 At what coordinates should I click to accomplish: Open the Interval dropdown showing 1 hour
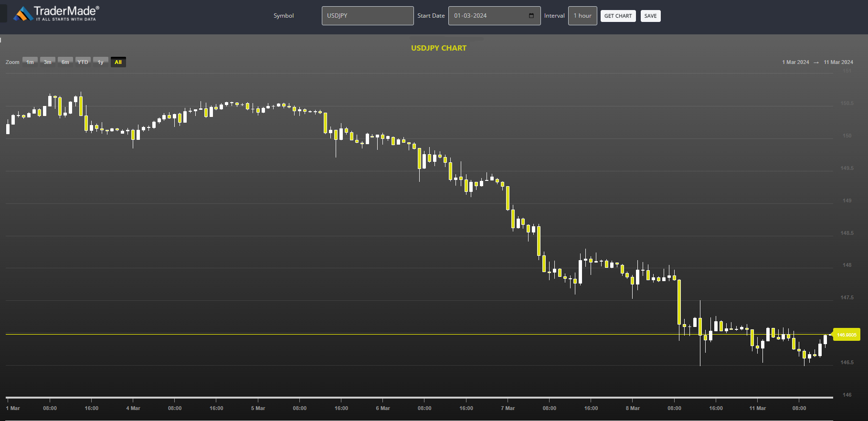(582, 16)
